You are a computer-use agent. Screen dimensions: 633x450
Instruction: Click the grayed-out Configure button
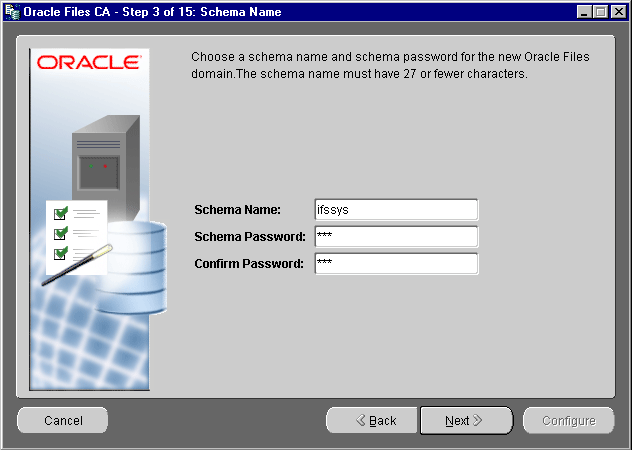click(x=568, y=421)
